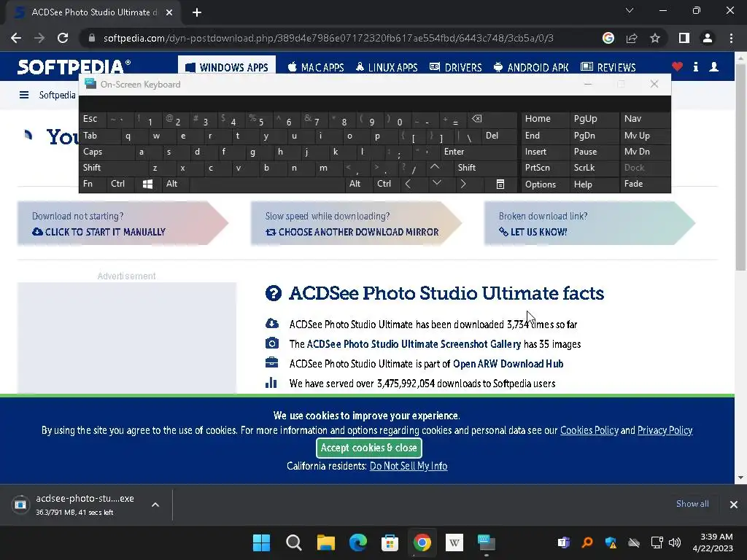This screenshot has height=560, width=747.
Task: Click Accept cookies & close button
Action: pos(368,448)
